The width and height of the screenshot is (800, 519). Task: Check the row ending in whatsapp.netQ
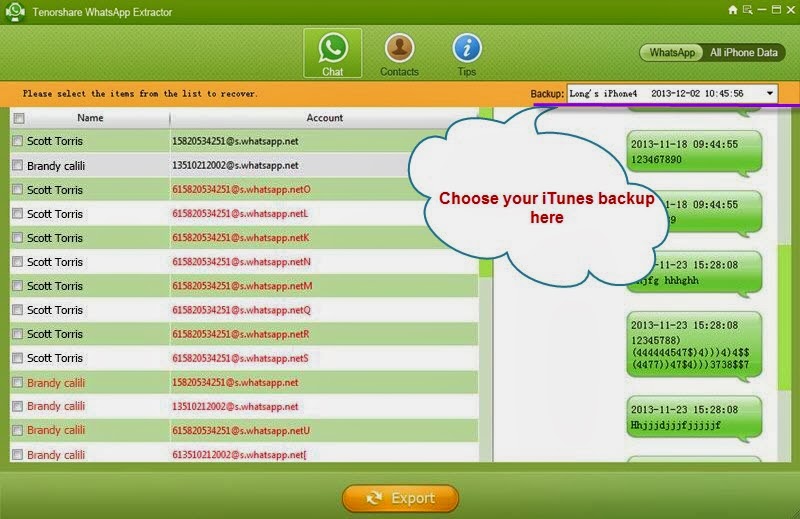click(x=18, y=310)
